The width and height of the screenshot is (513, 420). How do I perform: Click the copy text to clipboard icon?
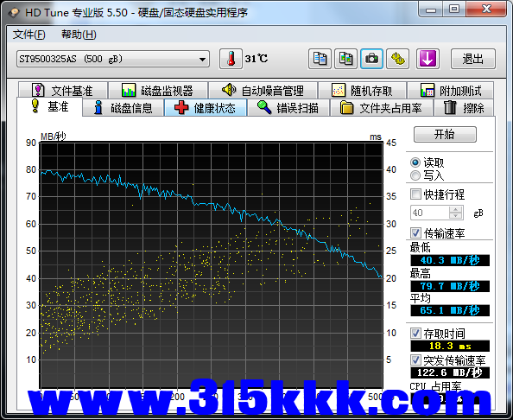tap(320, 59)
